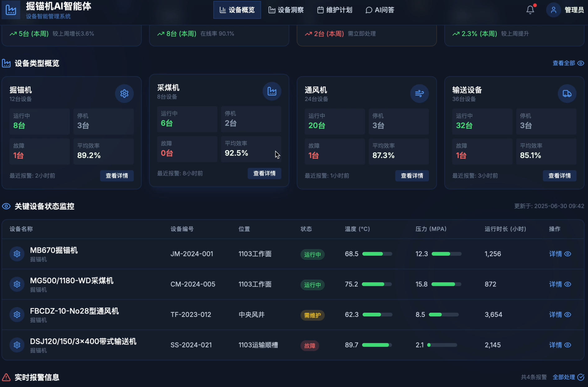588x387 pixels.
Task: Click the administrator avatar icon
Action: click(554, 10)
